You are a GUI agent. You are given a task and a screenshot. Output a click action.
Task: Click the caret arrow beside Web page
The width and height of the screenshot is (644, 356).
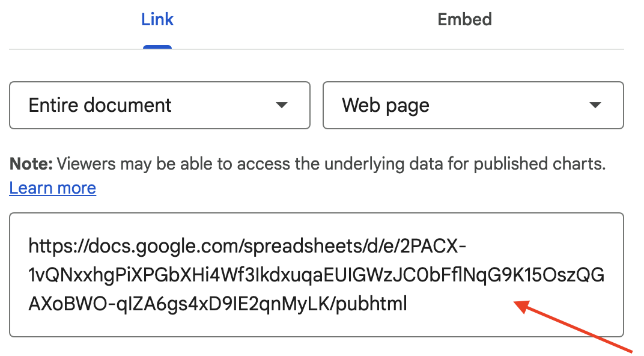595,105
